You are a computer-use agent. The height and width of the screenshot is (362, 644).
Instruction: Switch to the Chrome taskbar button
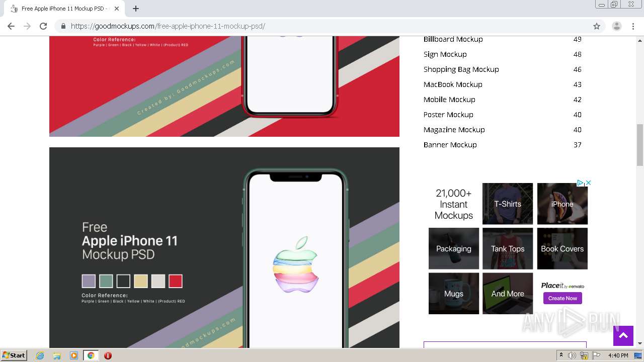pyautogui.click(x=91, y=355)
